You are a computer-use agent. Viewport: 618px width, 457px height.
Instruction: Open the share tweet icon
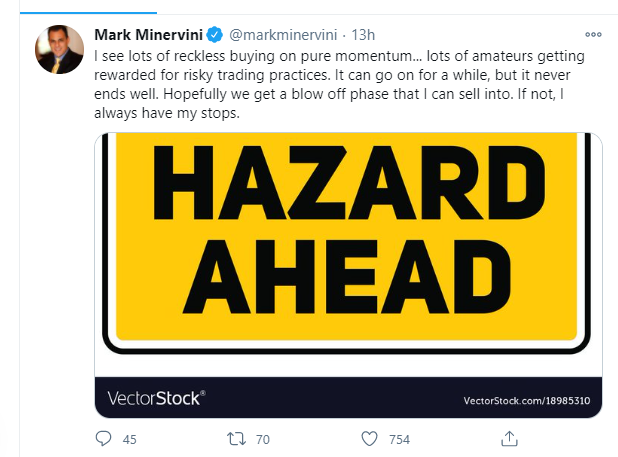click(x=508, y=437)
